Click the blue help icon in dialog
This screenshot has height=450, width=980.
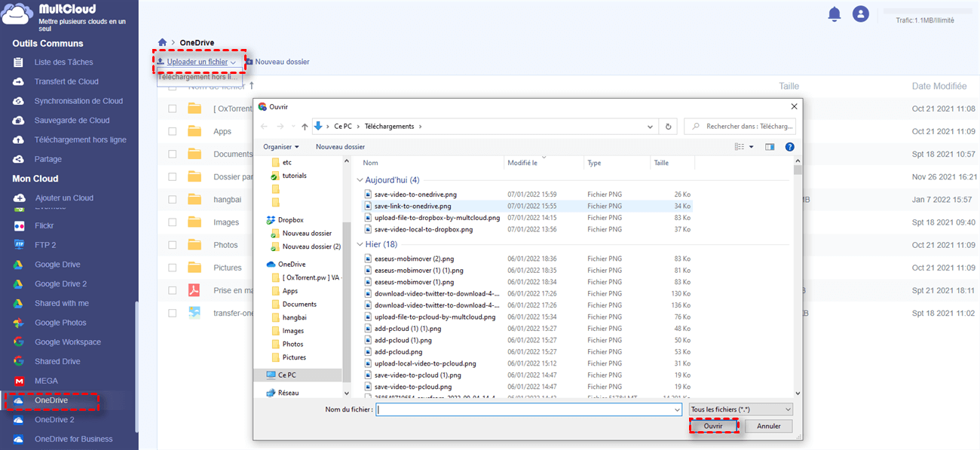789,147
